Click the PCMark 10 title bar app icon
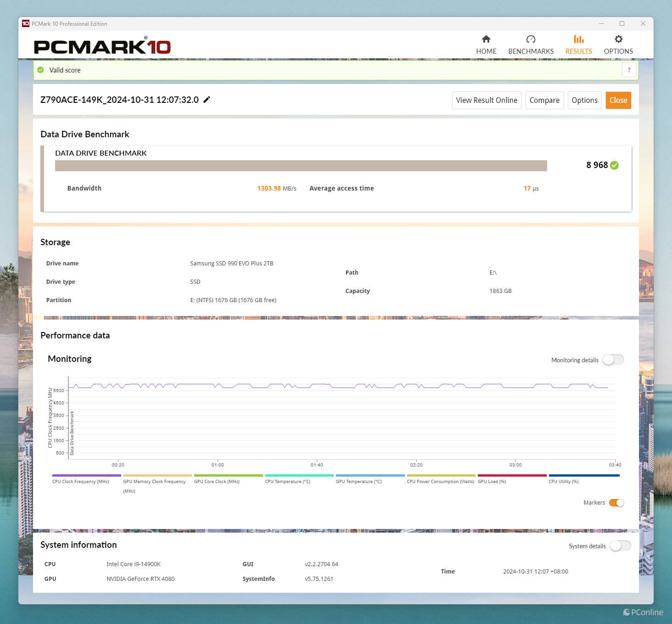 coord(26,23)
